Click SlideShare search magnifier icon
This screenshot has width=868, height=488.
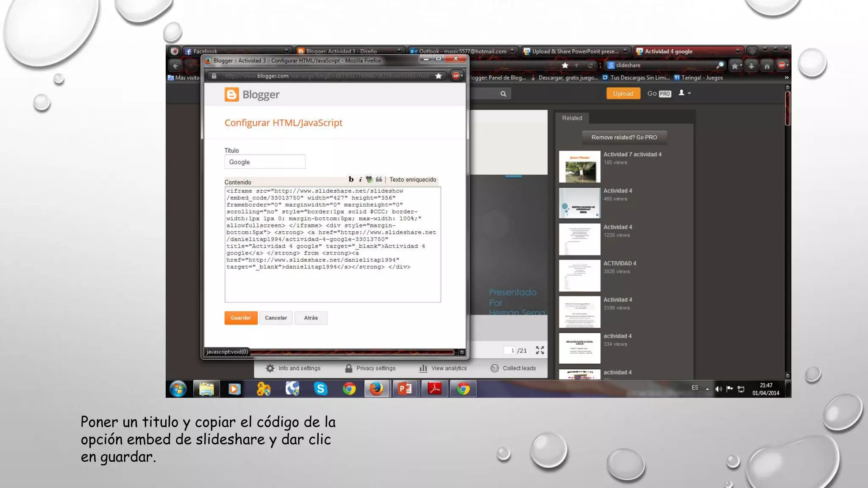tap(503, 94)
